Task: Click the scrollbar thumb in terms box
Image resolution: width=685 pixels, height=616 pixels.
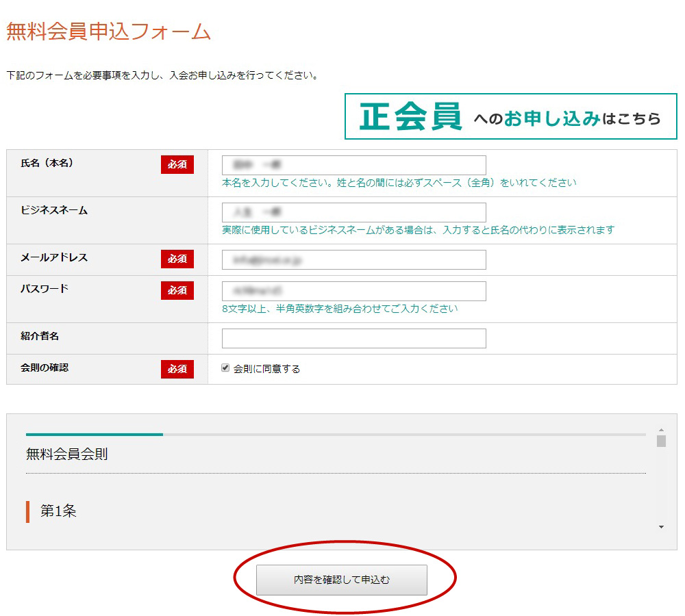Action: [x=661, y=440]
